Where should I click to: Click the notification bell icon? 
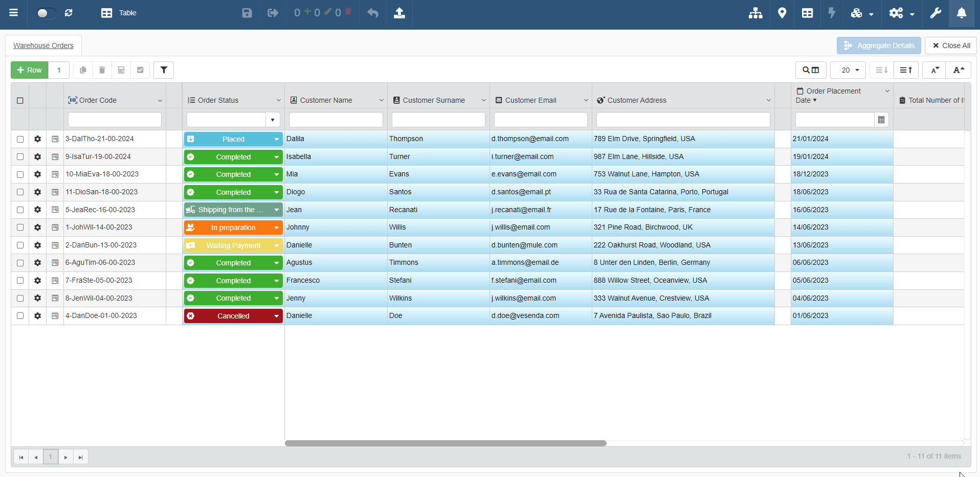(961, 13)
